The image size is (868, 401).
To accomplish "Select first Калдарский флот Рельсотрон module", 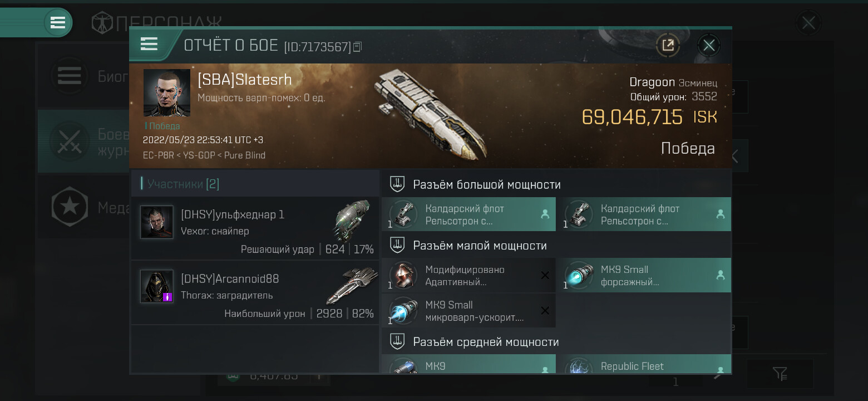I will click(x=468, y=214).
